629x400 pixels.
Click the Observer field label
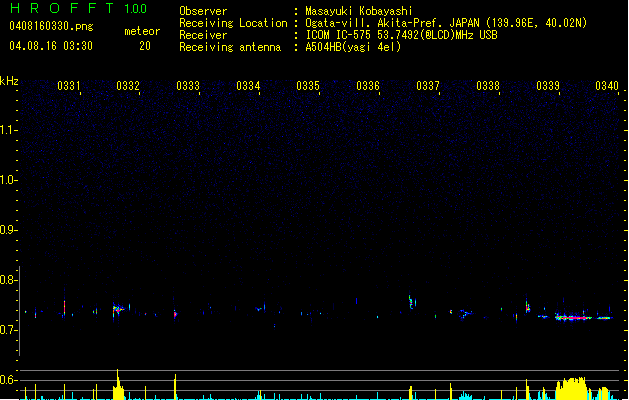pos(203,11)
